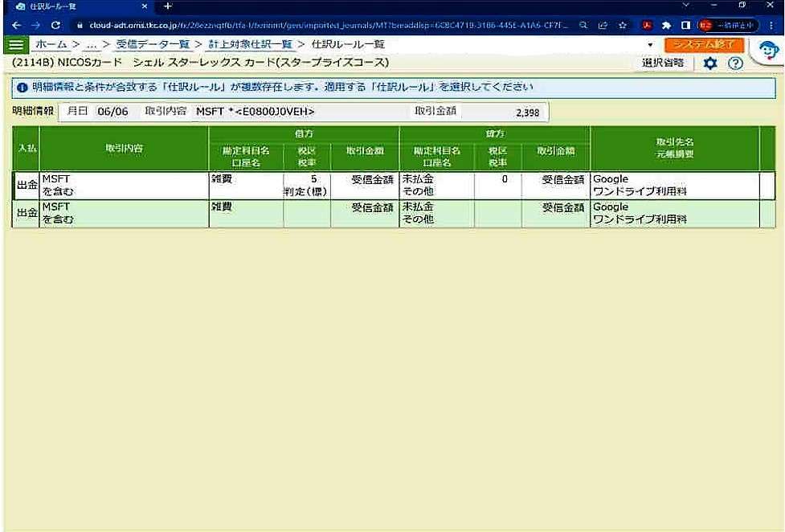Open a new browser tab

tap(170, 6)
